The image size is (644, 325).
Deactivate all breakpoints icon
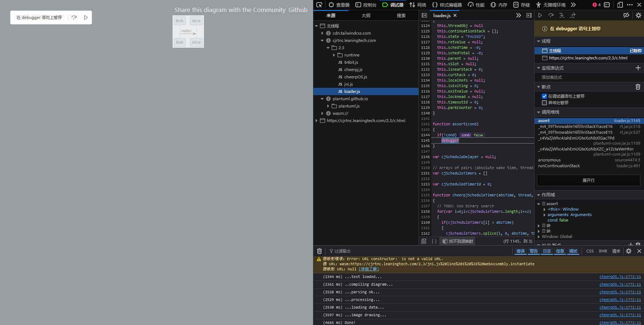(626, 15)
